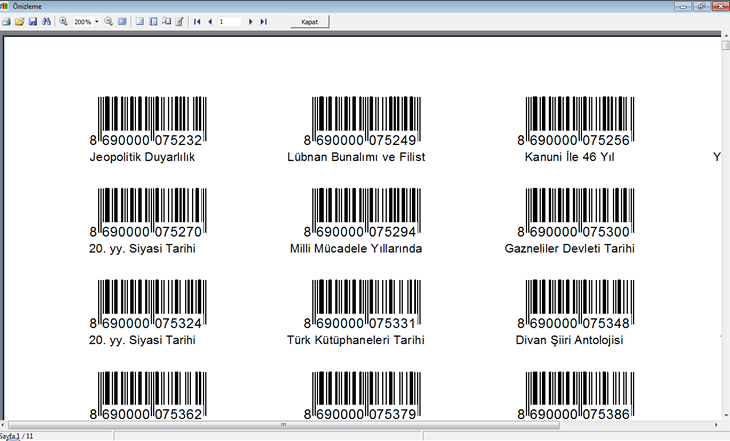The width and height of the screenshot is (730, 441).
Task: Click the barcode labeled 8 690000 075379
Action: [362, 396]
